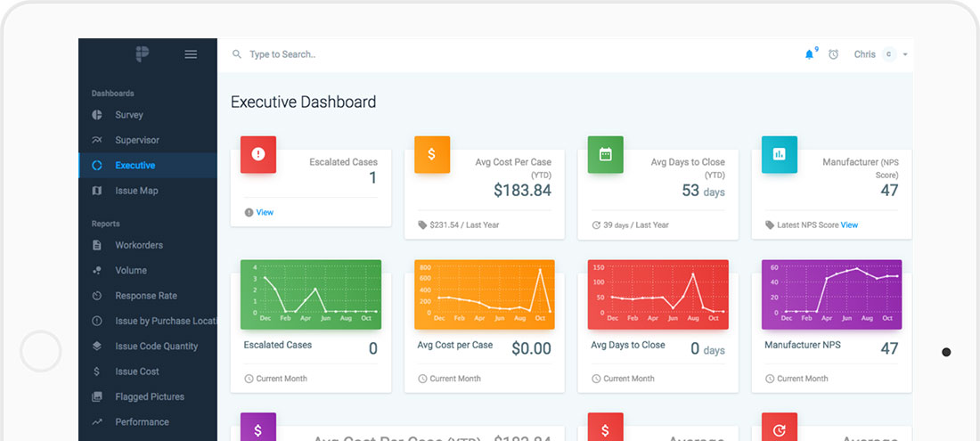The height and width of the screenshot is (441, 980).
Task: Click the green Escalated Cases line chart
Action: (311, 294)
